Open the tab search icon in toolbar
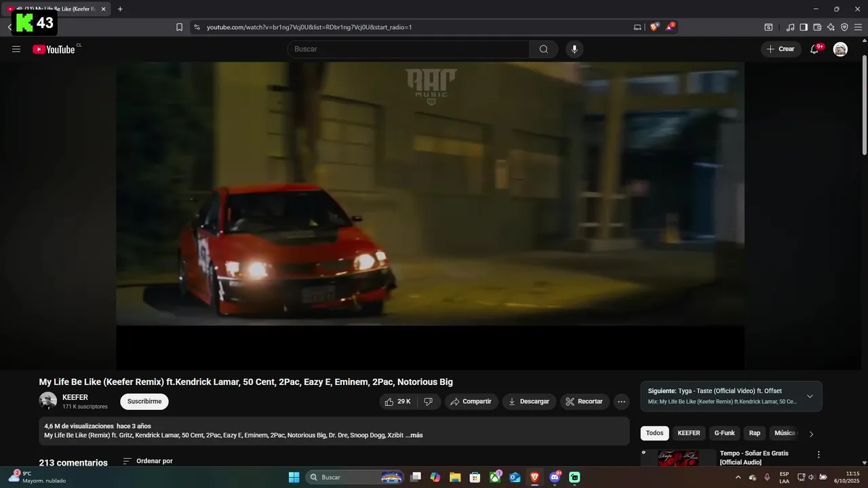868x488 pixels. point(768,27)
